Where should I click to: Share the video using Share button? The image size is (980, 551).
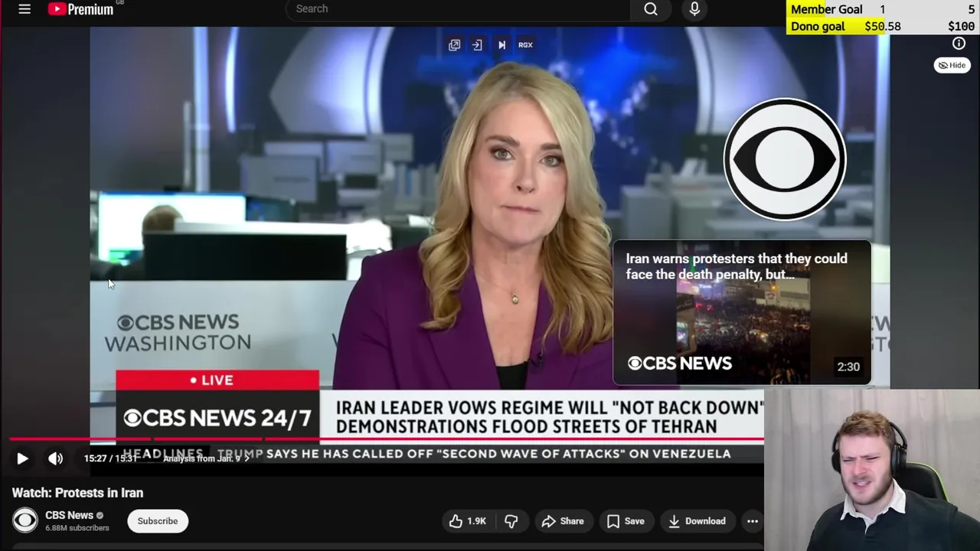coord(563,521)
